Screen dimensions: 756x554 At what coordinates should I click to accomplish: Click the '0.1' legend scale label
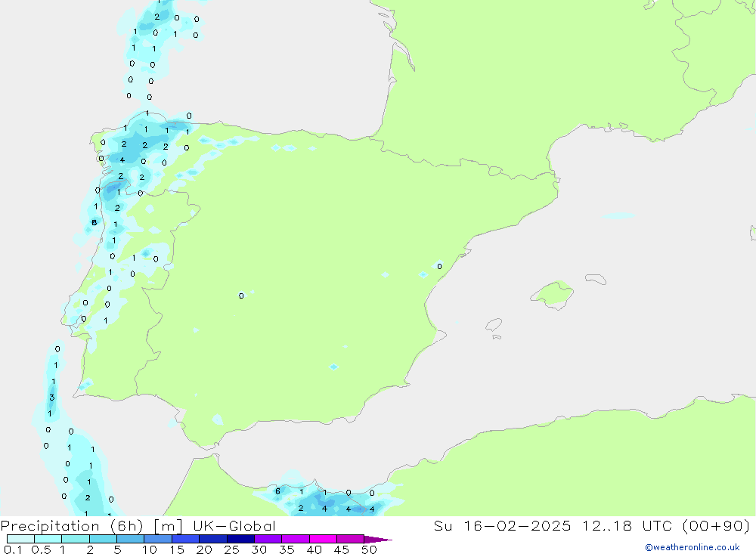13,549
